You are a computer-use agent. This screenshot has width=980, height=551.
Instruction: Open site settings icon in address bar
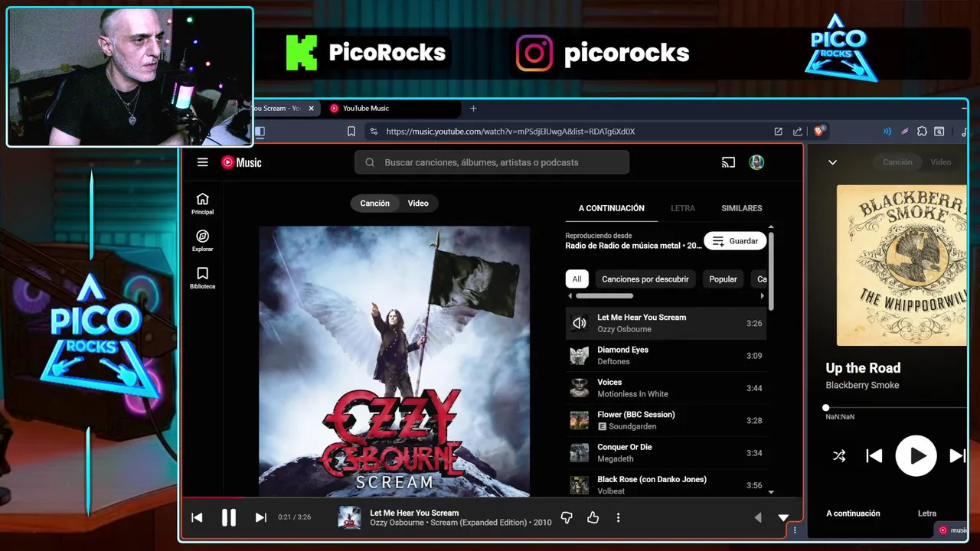pos(373,132)
